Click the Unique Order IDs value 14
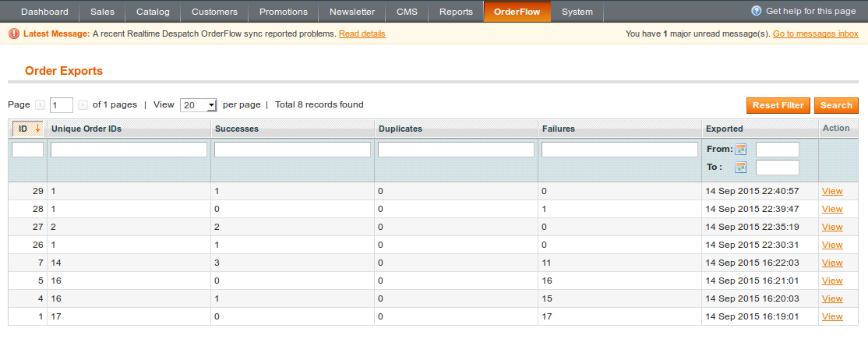 [56, 263]
